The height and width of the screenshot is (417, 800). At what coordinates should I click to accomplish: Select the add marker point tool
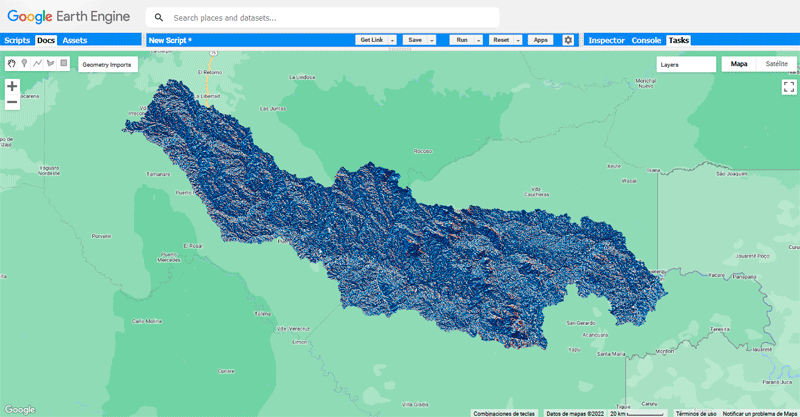pyautogui.click(x=24, y=64)
